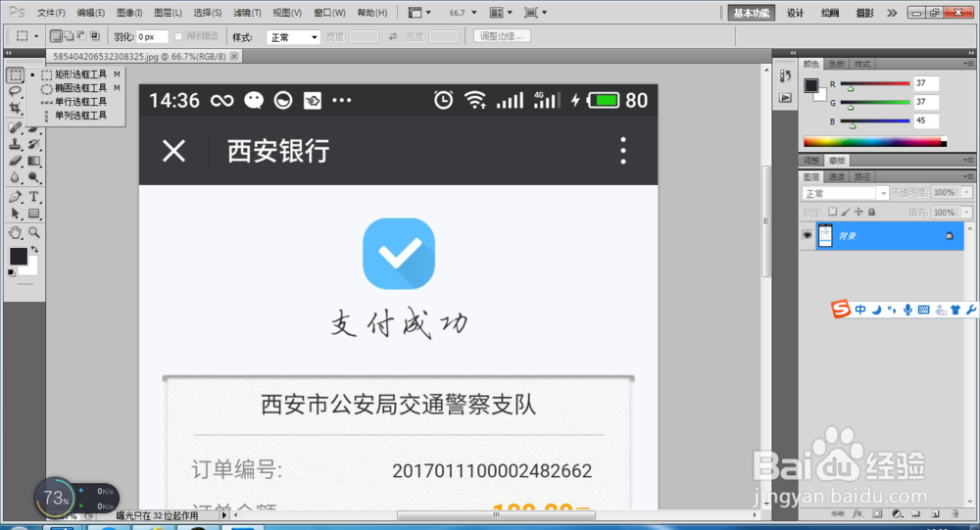Select the Path Selection arrow tool
The width and height of the screenshot is (980, 530).
click(16, 214)
